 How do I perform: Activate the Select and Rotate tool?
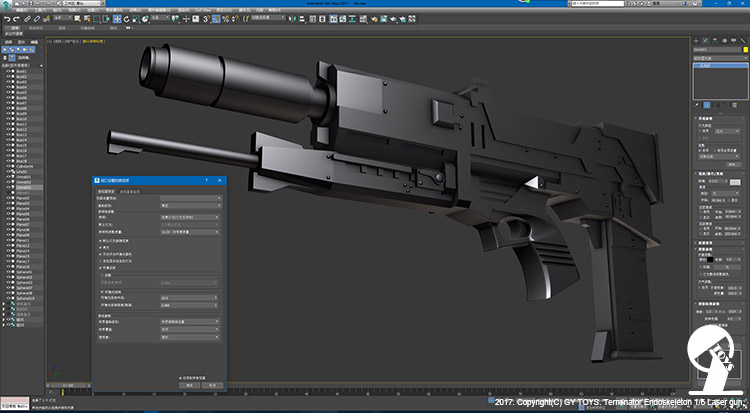tap(126, 19)
